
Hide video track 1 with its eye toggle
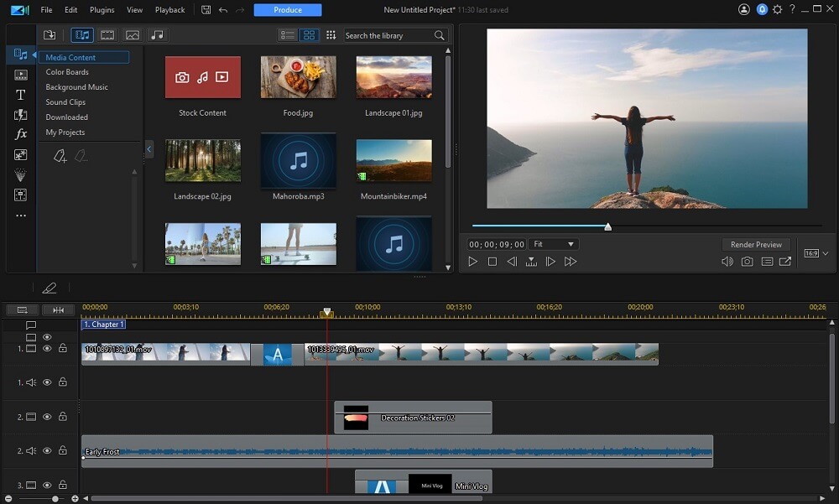48,348
